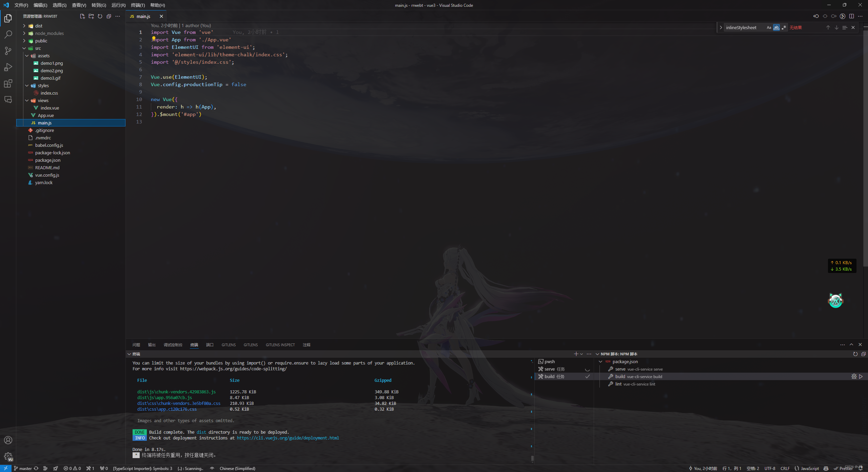The height and width of the screenshot is (472, 868).
Task: Refresh the file explorer
Action: [x=100, y=16]
